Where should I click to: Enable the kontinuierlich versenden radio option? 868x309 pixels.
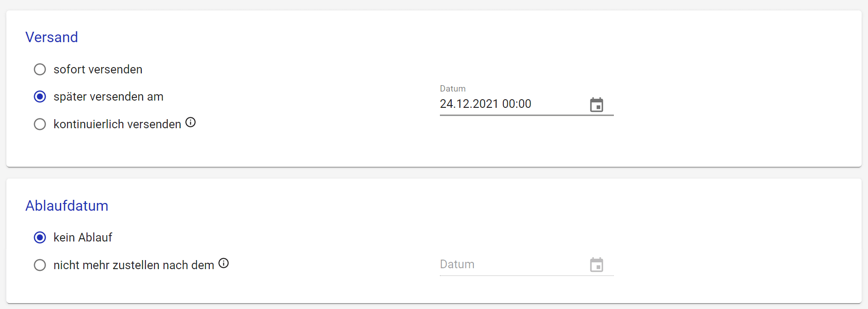coord(40,124)
